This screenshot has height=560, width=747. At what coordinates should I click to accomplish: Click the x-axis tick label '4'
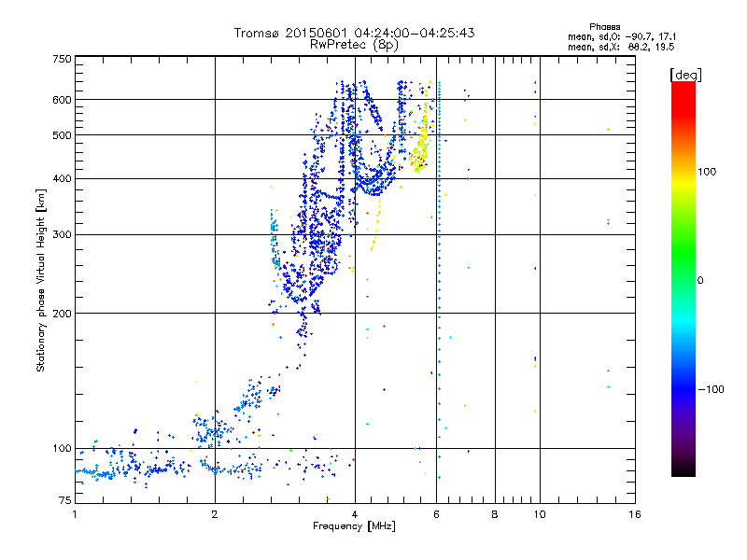355,514
